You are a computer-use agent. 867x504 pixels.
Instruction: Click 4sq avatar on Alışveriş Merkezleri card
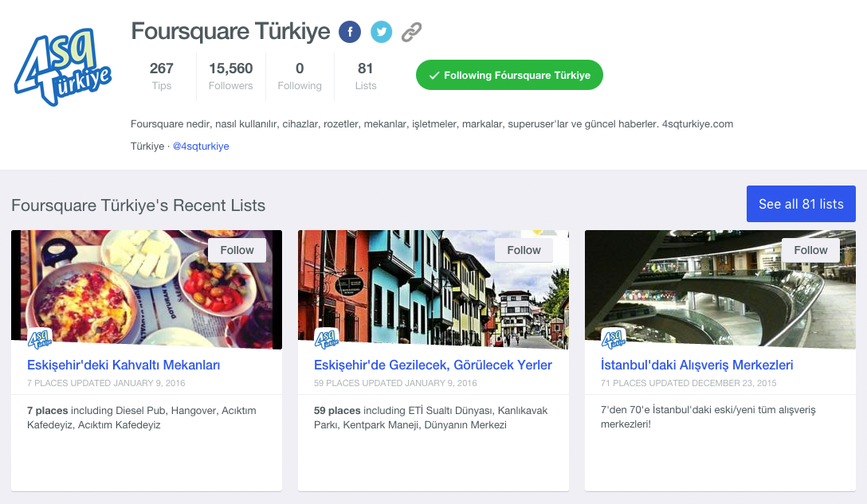point(614,338)
